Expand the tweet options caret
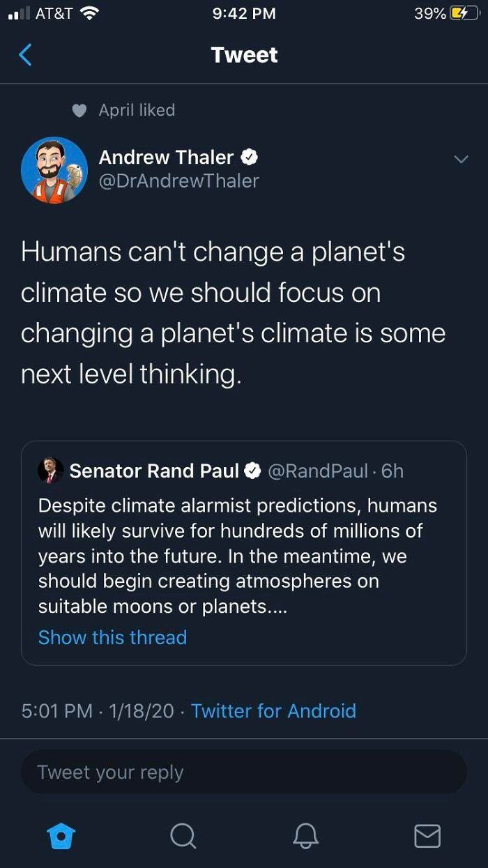The width and height of the screenshot is (488, 868). 461,159
